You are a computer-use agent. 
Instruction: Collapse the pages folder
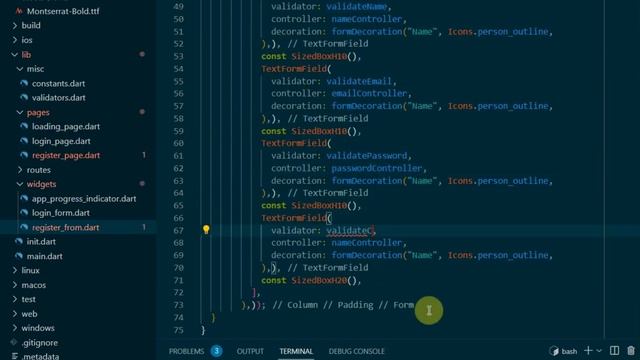pos(38,112)
